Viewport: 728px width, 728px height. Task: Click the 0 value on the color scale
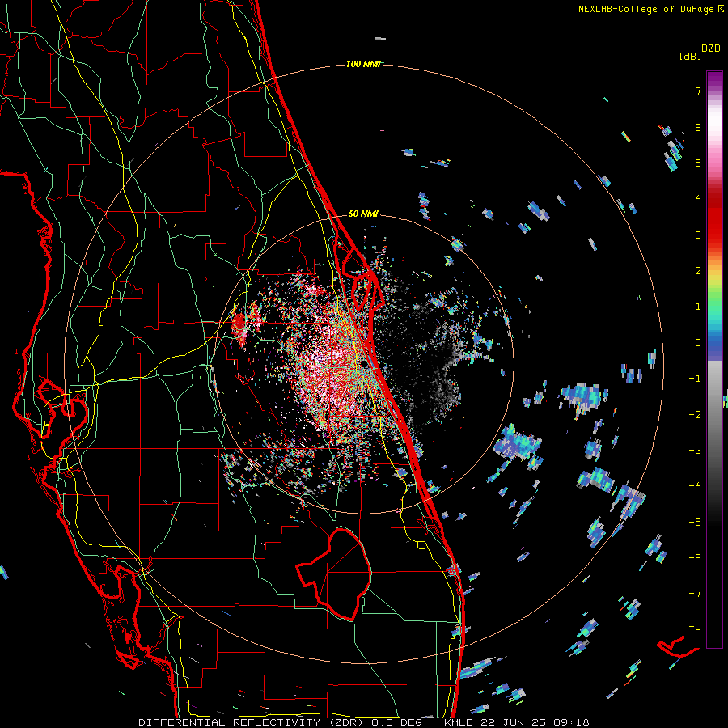pos(698,343)
